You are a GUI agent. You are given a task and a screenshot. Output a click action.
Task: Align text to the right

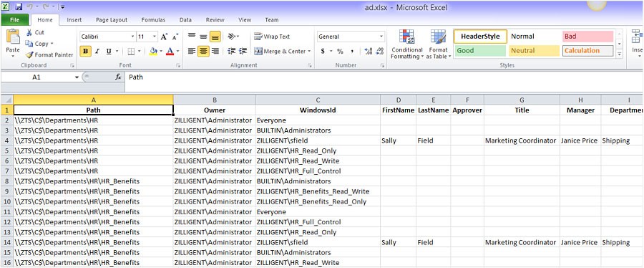pyautogui.click(x=215, y=52)
